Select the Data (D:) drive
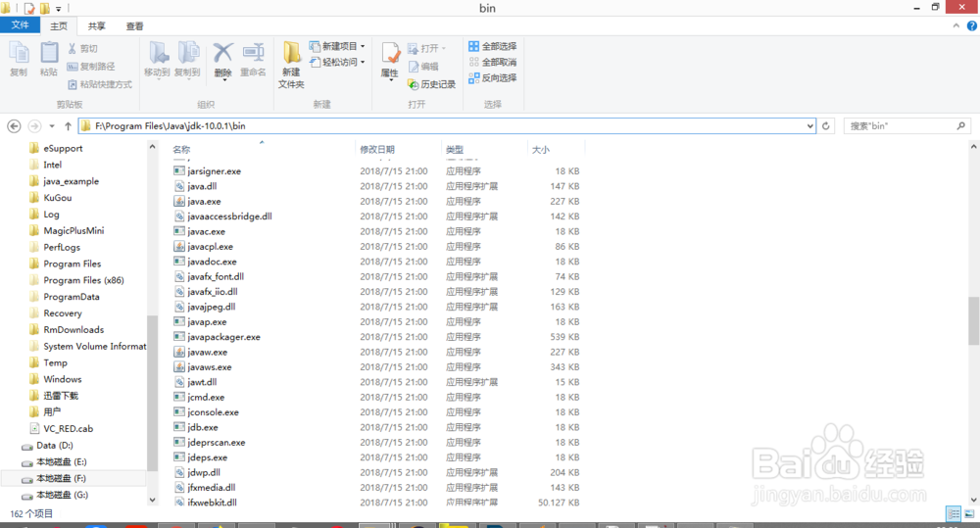 (54, 446)
